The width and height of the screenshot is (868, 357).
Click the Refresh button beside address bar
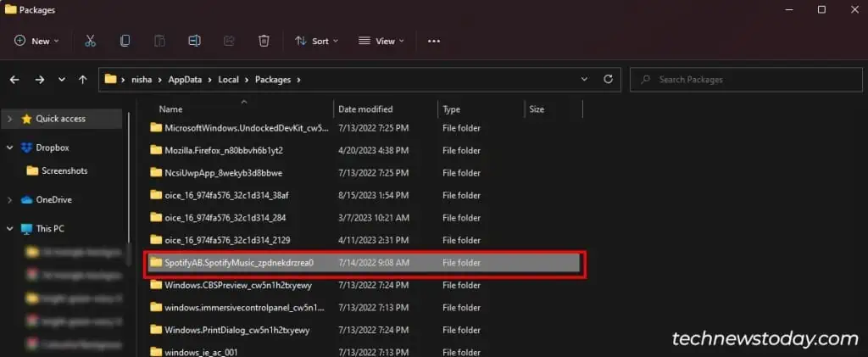coord(608,80)
